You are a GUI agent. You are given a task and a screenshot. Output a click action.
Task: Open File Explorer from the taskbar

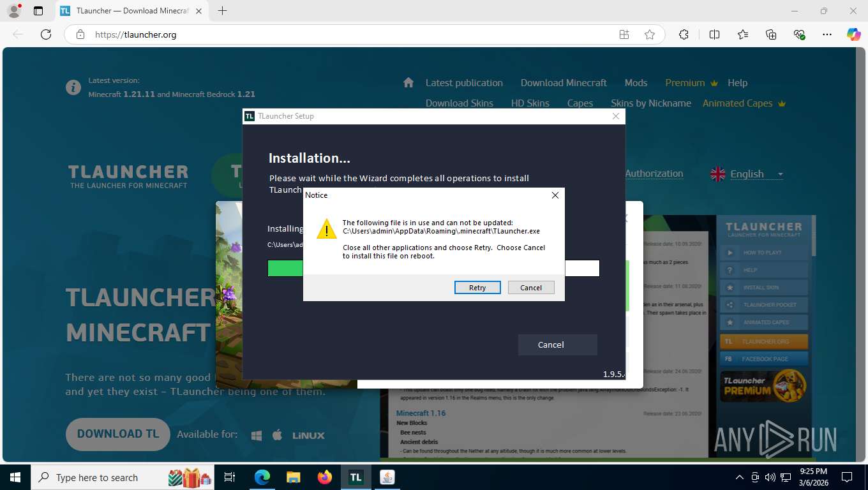[x=294, y=477]
